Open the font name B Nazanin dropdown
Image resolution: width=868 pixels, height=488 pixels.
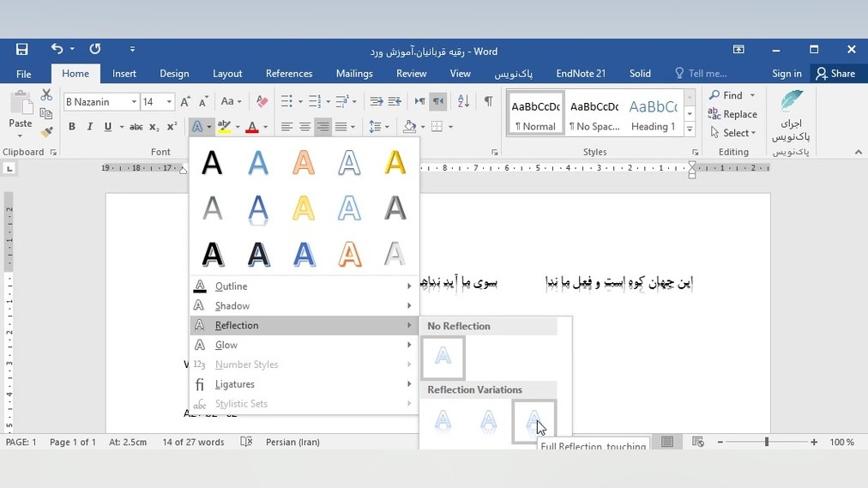click(134, 102)
